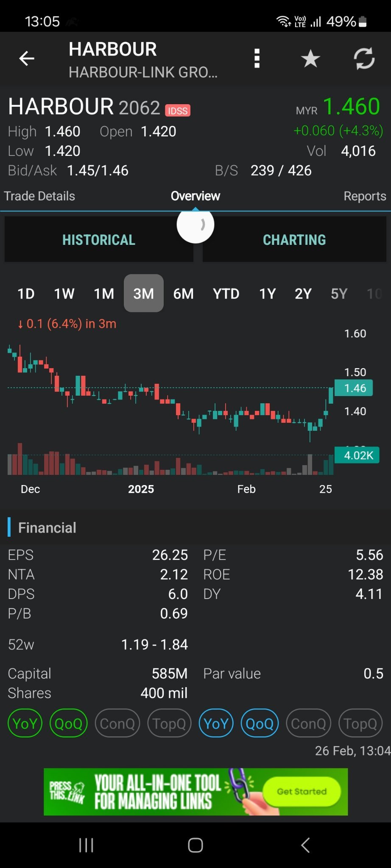Open the Reports tab
Image resolution: width=391 pixels, height=868 pixels.
(x=365, y=196)
